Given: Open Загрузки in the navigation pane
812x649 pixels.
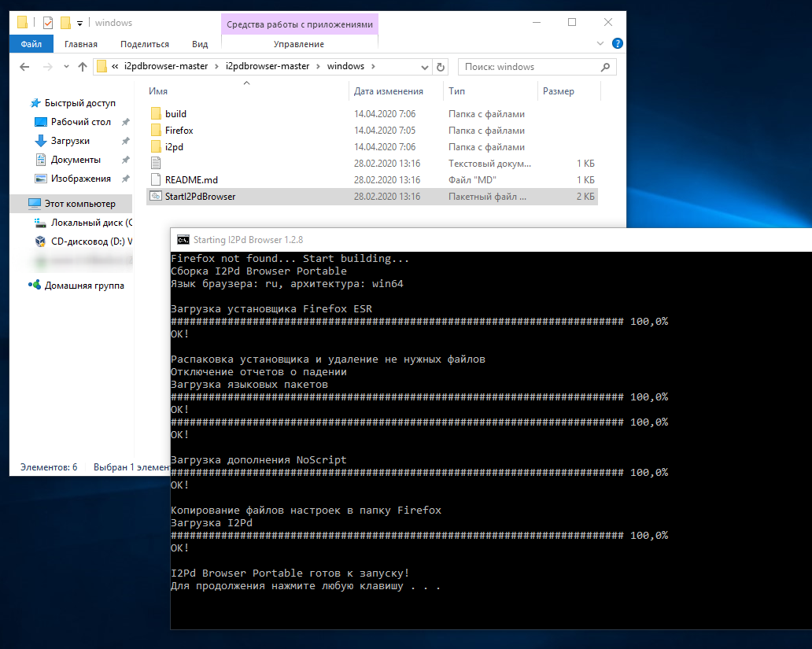Looking at the screenshot, I should pos(70,141).
